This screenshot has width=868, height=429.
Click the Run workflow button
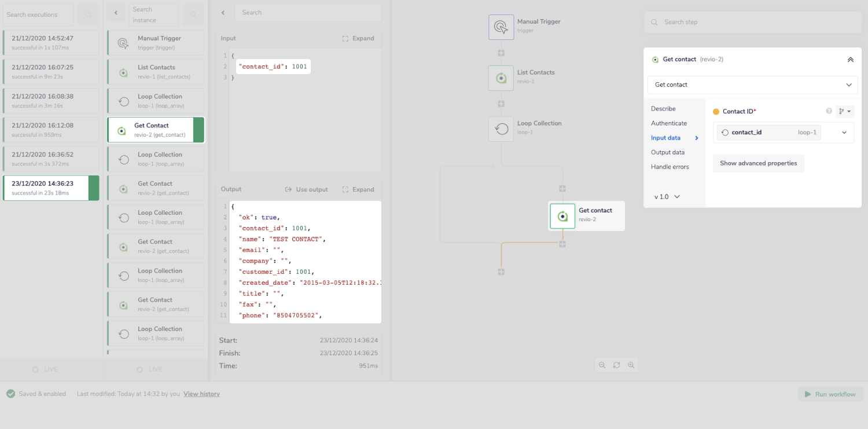coord(830,394)
